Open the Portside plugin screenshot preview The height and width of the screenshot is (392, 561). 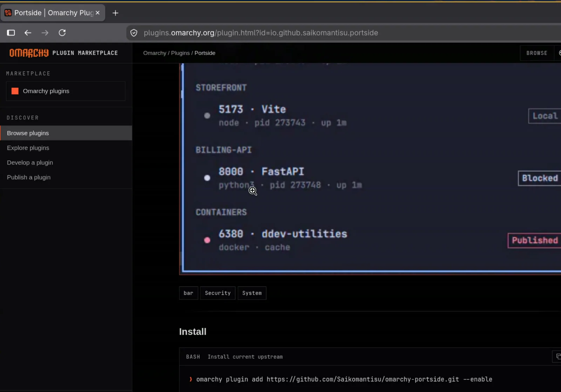[370, 169]
